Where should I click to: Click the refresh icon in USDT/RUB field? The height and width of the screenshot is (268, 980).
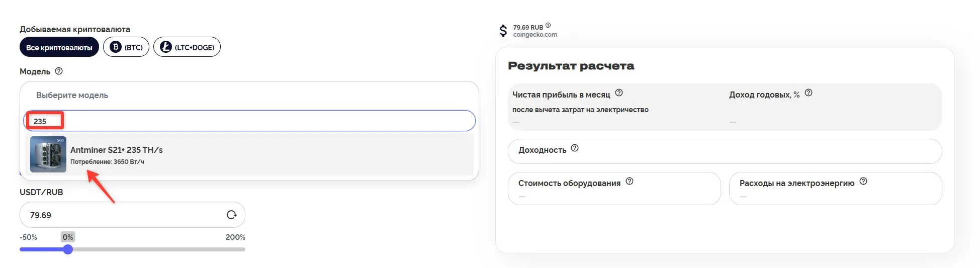tap(231, 215)
